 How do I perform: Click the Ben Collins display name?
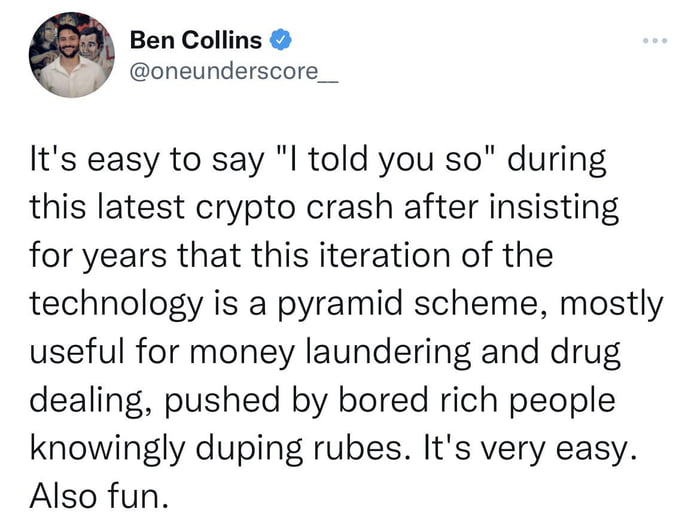tap(195, 41)
